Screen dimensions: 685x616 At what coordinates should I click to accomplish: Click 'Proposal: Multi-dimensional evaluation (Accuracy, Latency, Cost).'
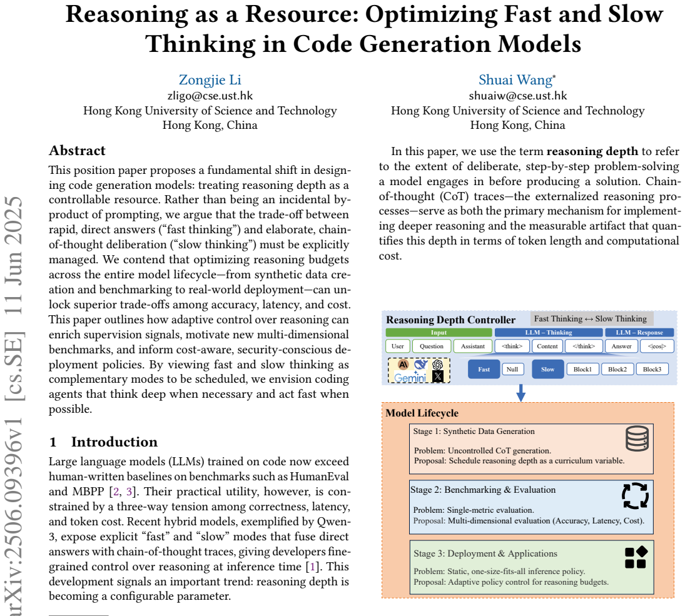tap(529, 520)
